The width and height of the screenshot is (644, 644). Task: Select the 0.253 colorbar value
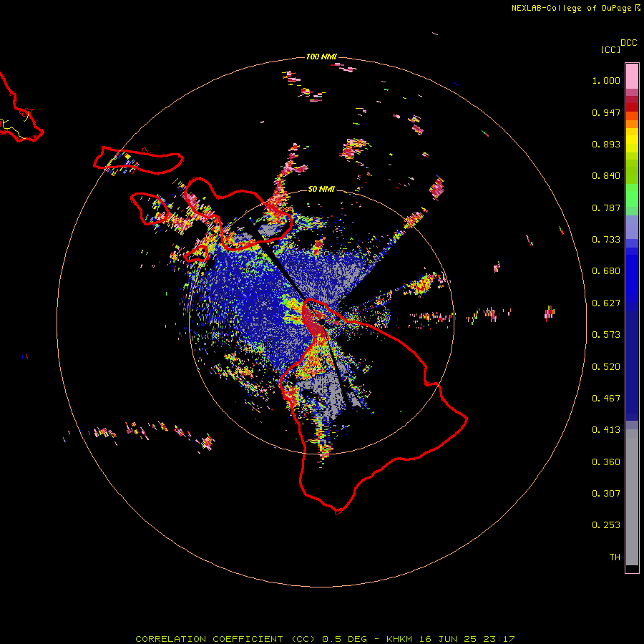point(606,525)
